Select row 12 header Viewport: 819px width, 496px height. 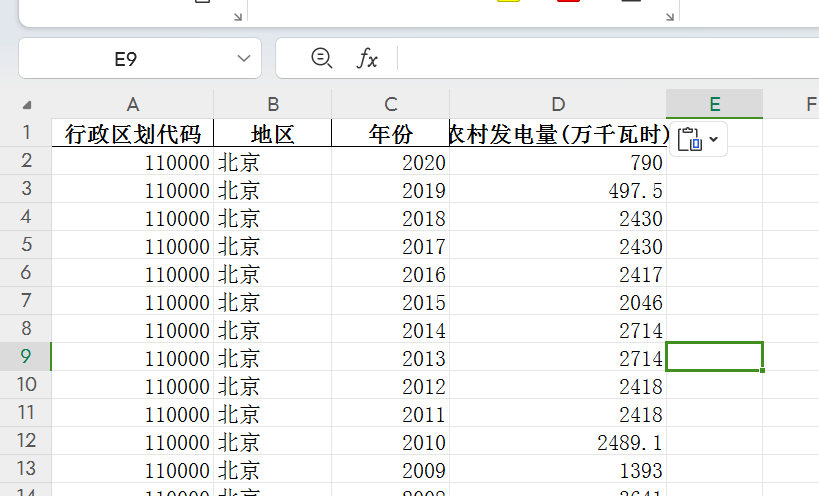(26, 440)
